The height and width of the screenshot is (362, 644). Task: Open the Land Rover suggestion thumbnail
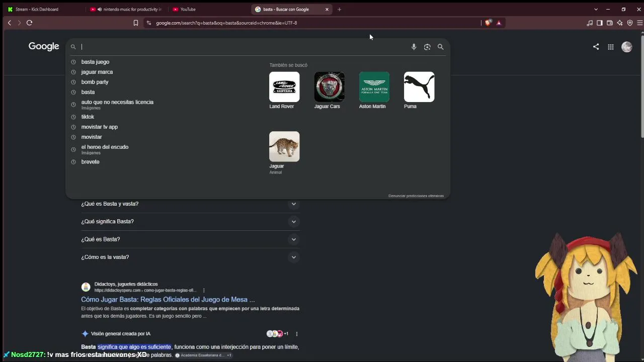[284, 86]
